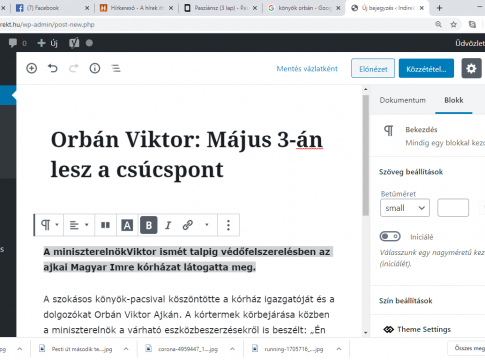Expand more rich text controls arrow

tap(207, 225)
